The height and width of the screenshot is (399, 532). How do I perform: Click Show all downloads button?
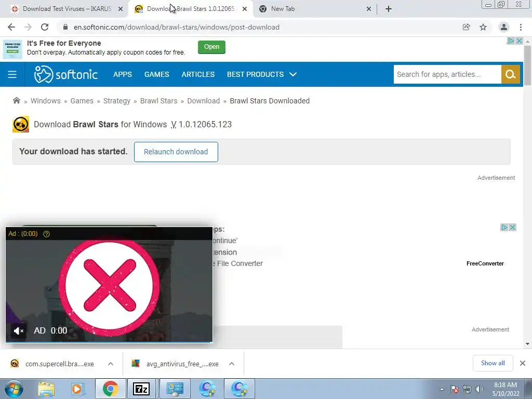493,363
